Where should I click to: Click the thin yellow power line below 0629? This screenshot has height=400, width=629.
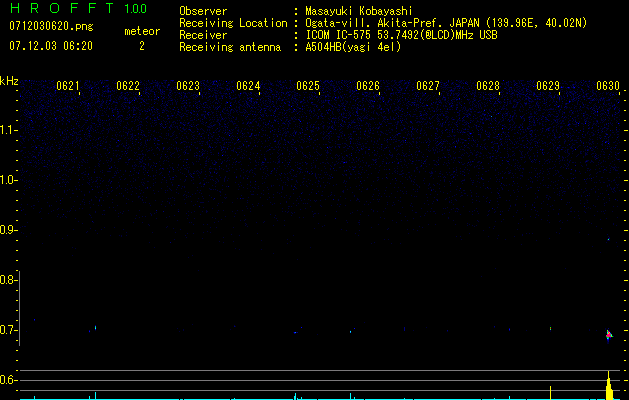coord(550,393)
